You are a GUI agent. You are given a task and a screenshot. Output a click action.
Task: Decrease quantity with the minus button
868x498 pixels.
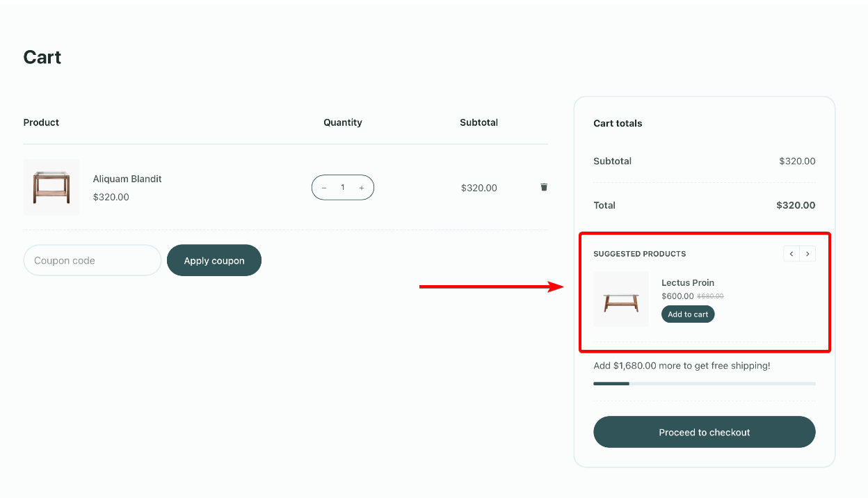(x=324, y=188)
